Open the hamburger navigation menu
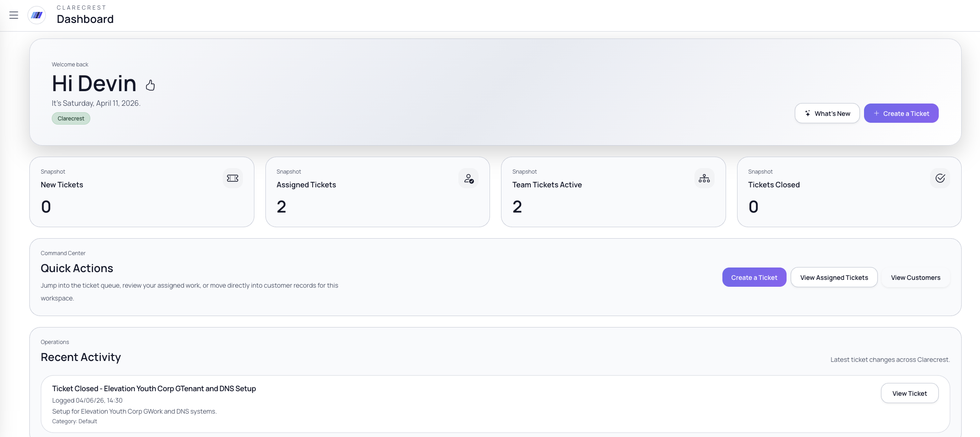This screenshot has width=980, height=437. pos(14,15)
